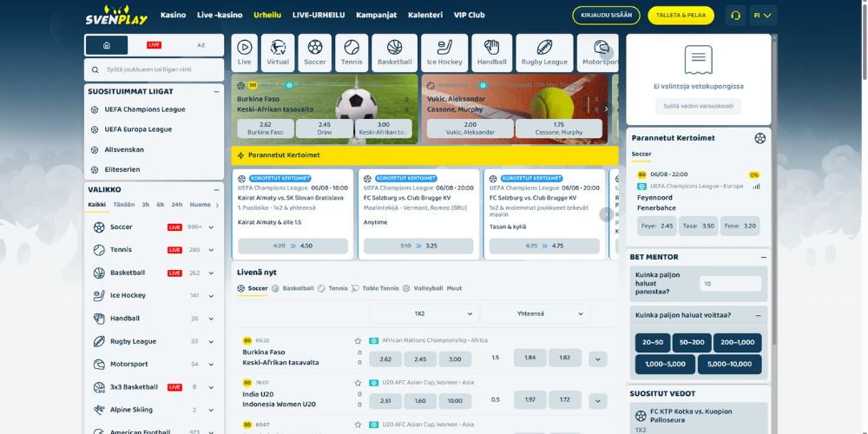Click the stake amount input field
The image size is (868, 434).
coord(730,284)
